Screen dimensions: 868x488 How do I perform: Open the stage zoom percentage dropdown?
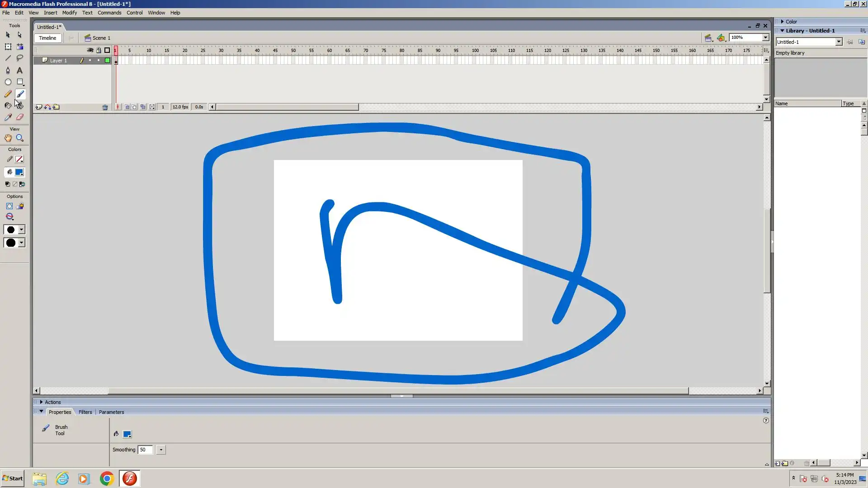coord(765,38)
